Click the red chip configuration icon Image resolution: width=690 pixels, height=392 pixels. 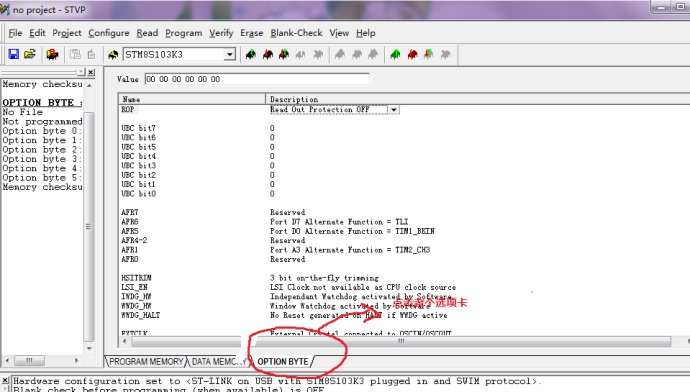tap(52, 54)
